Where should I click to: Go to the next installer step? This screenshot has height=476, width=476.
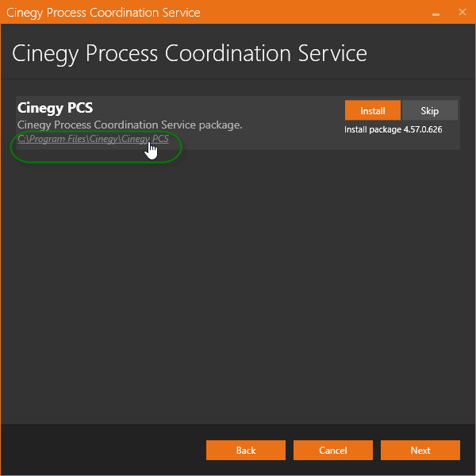pyautogui.click(x=420, y=450)
